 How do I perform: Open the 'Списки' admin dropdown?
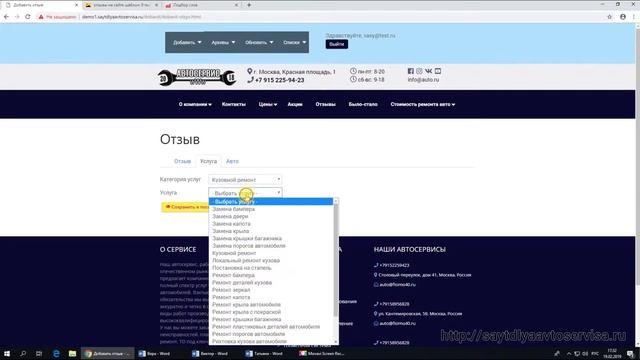pyautogui.click(x=294, y=42)
